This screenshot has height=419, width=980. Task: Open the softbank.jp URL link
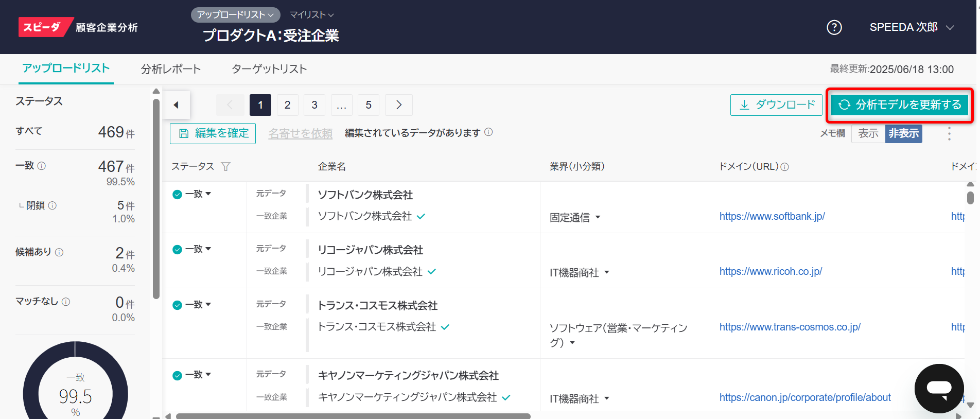point(772,216)
